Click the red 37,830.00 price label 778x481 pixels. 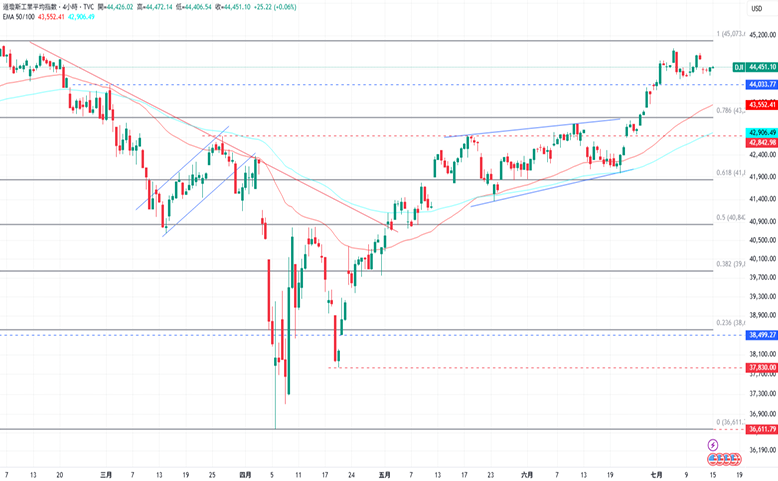762,367
